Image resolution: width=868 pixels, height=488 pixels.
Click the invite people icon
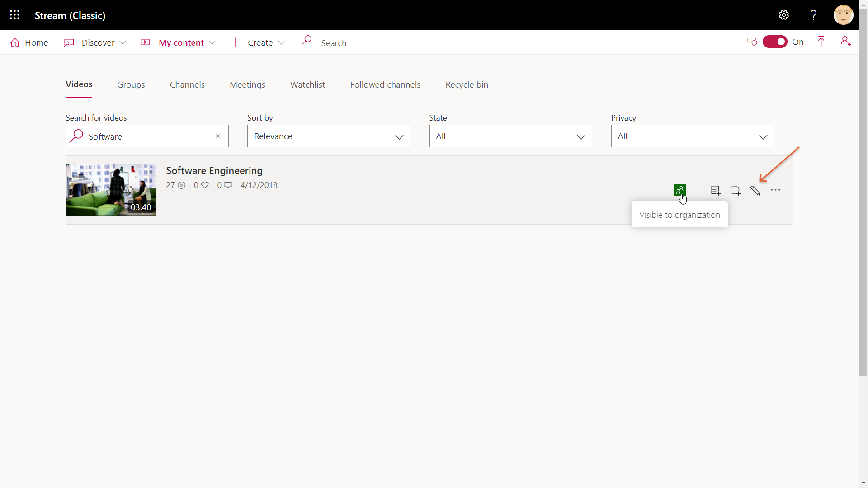(x=845, y=42)
